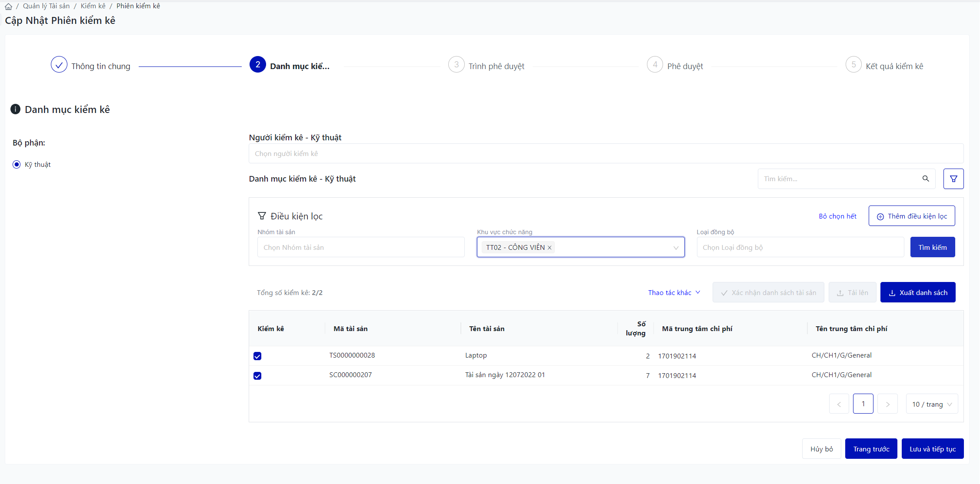980x484 pixels.
Task: Go to next page arrow
Action: [x=887, y=404]
